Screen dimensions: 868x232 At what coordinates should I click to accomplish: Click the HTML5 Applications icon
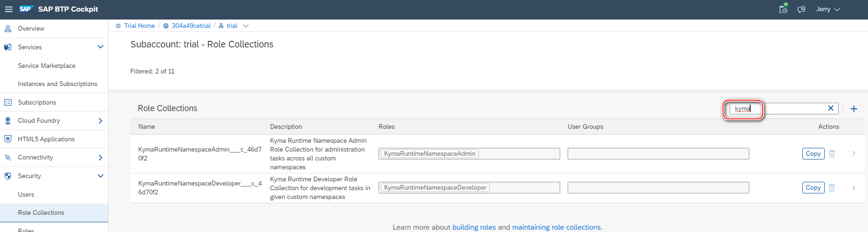(x=8, y=139)
